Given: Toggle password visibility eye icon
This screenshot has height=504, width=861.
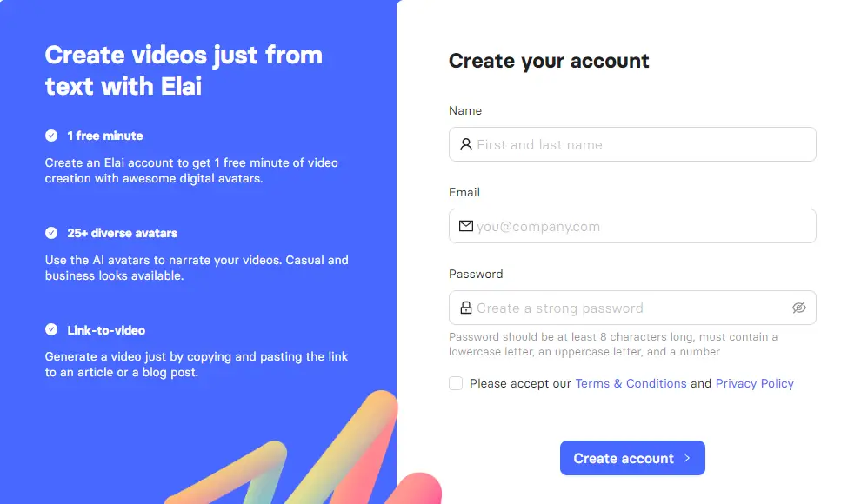Looking at the screenshot, I should click(x=799, y=308).
